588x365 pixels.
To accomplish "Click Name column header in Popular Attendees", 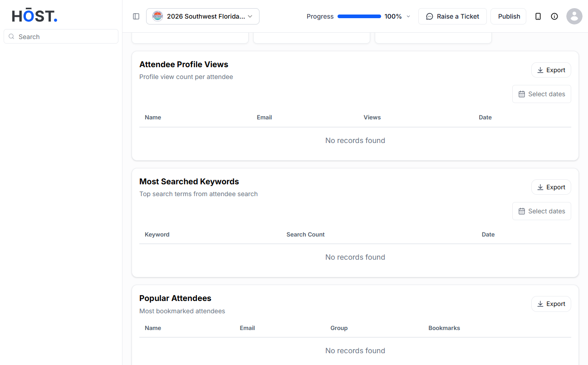I will 153,328.
